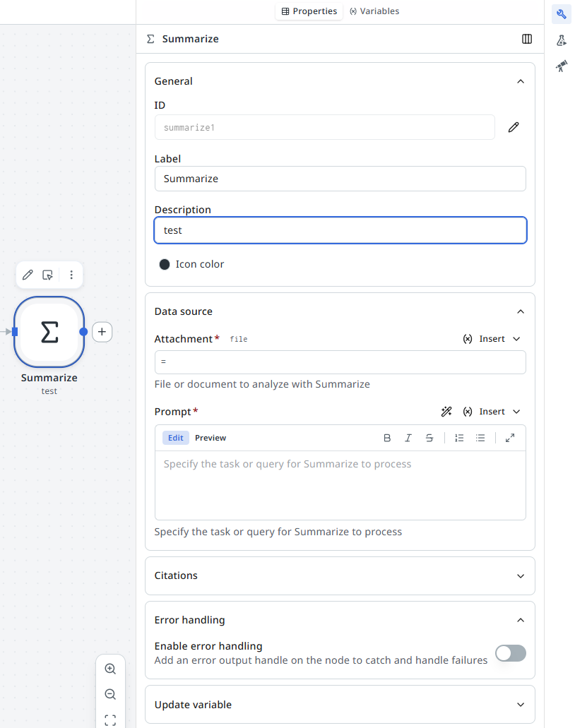Click the 'test' description under node
The image size is (575, 728).
pos(49,391)
